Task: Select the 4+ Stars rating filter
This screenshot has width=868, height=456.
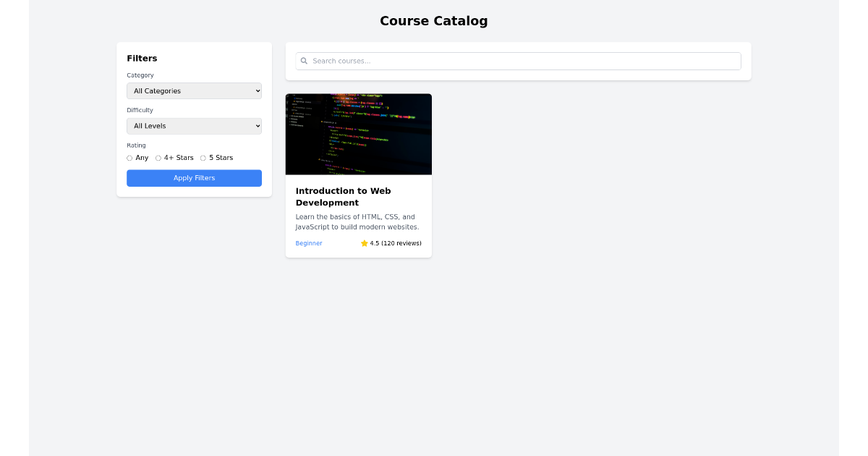Action: click(x=158, y=157)
